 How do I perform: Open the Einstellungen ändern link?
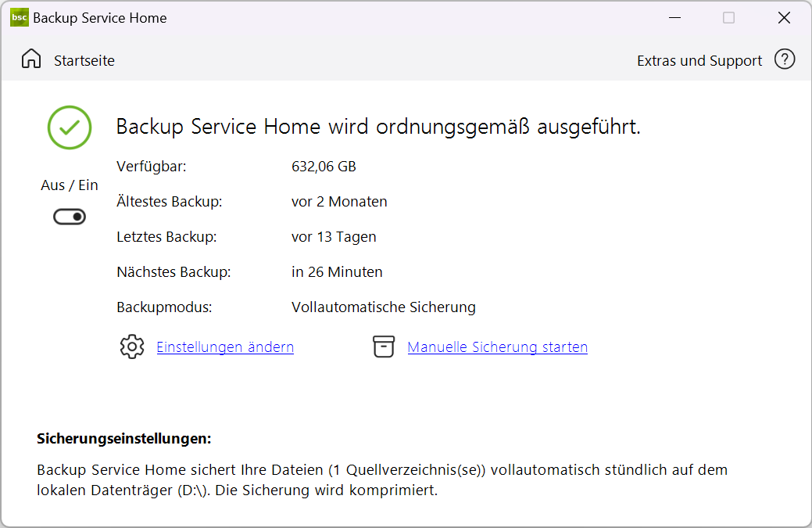225,347
